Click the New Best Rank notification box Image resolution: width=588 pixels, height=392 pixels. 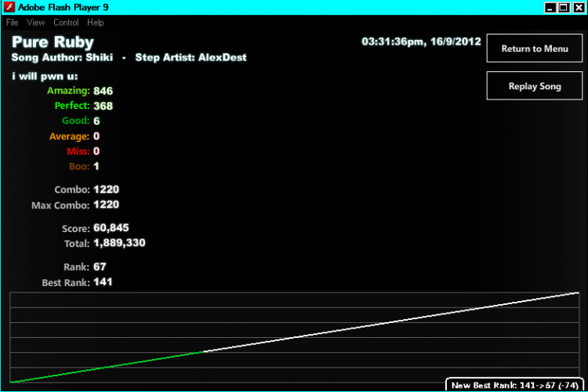click(x=514, y=385)
